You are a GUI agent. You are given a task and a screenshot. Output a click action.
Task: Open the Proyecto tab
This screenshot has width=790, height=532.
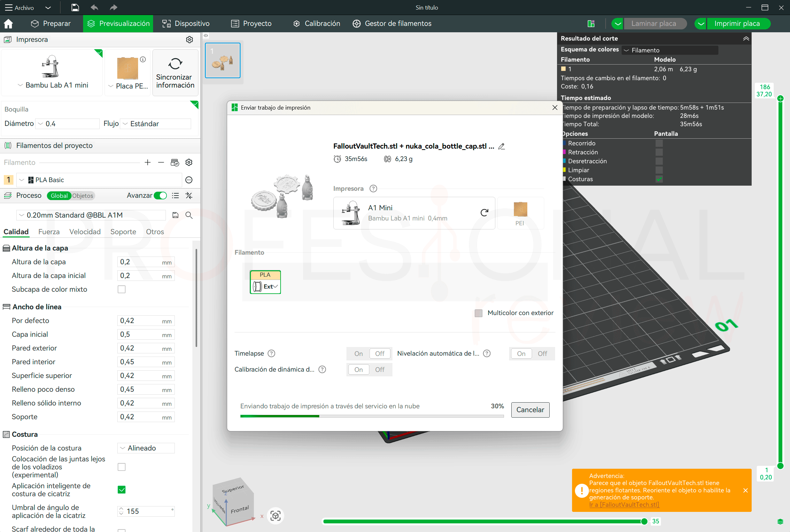[x=252, y=24]
